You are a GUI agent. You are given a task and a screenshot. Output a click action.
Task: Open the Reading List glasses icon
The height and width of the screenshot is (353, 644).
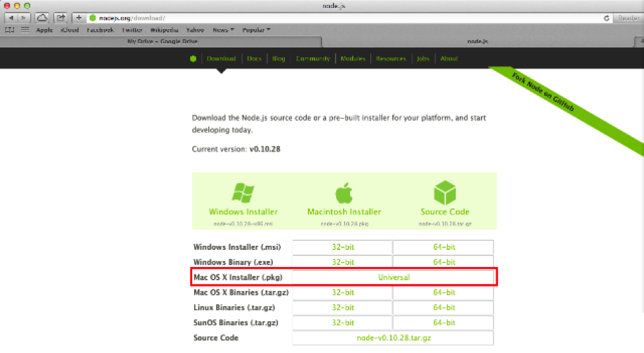coord(9,30)
